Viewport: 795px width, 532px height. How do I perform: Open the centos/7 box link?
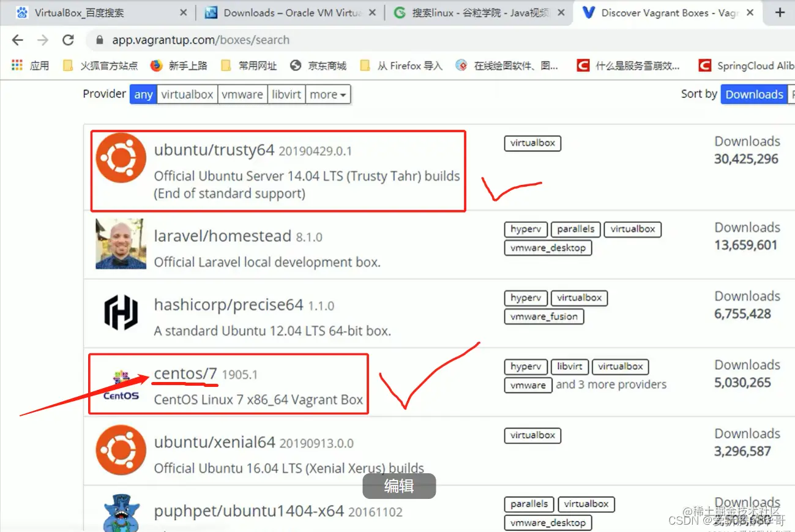[186, 373]
